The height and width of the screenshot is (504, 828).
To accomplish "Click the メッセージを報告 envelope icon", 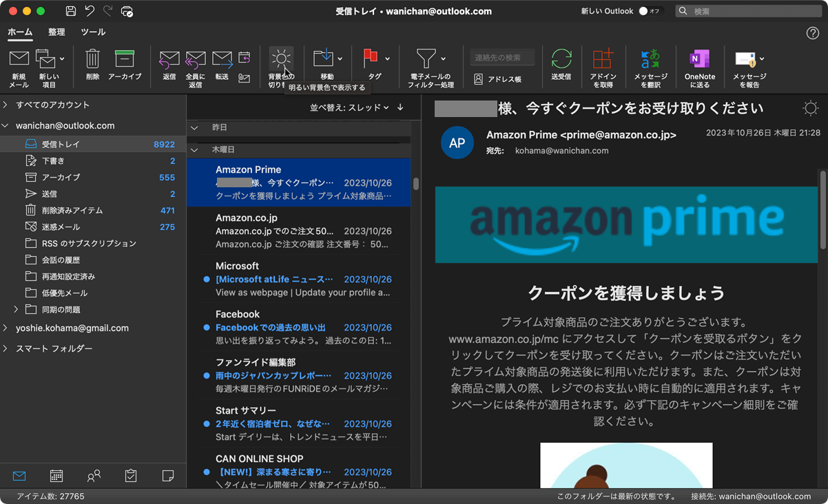I will coord(746,59).
